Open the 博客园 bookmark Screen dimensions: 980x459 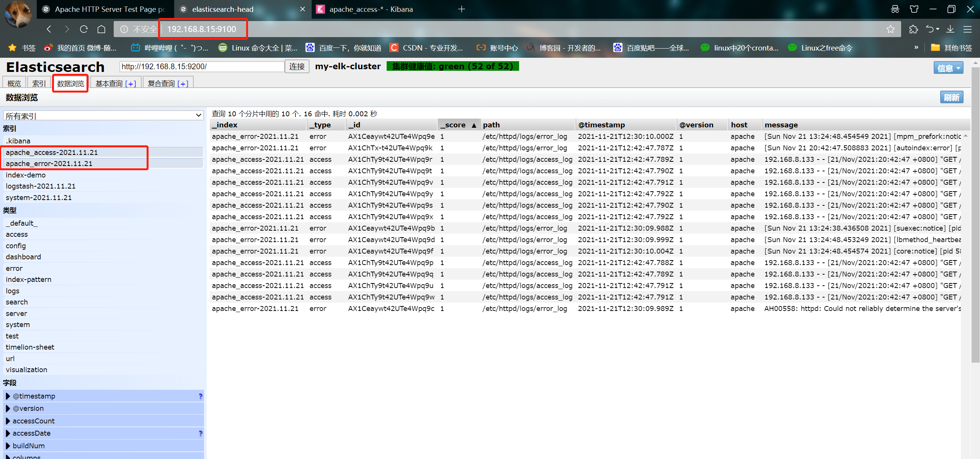[x=563, y=48]
